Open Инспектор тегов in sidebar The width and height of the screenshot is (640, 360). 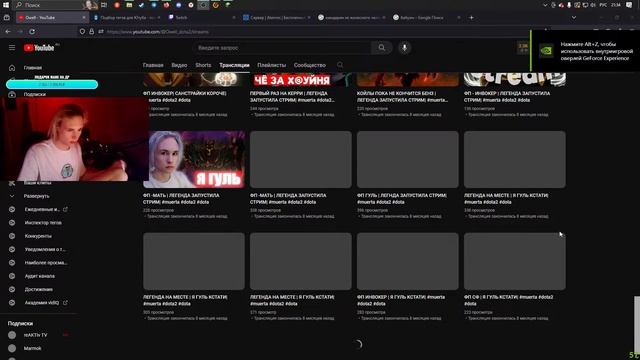43,223
